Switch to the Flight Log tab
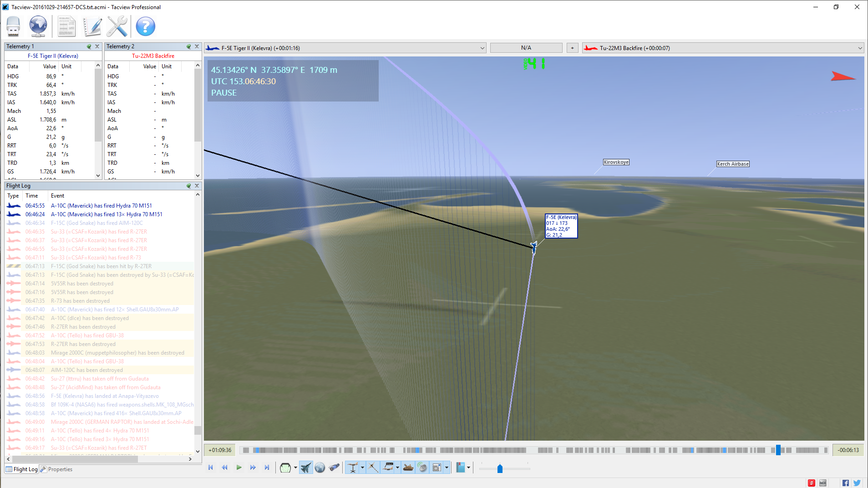 pos(21,469)
